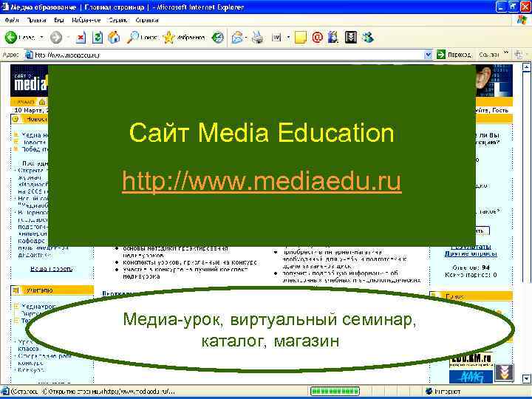This screenshot has height=399, width=532.
Task: Click the Internet Explorer title bar icon
Action: 5,7
